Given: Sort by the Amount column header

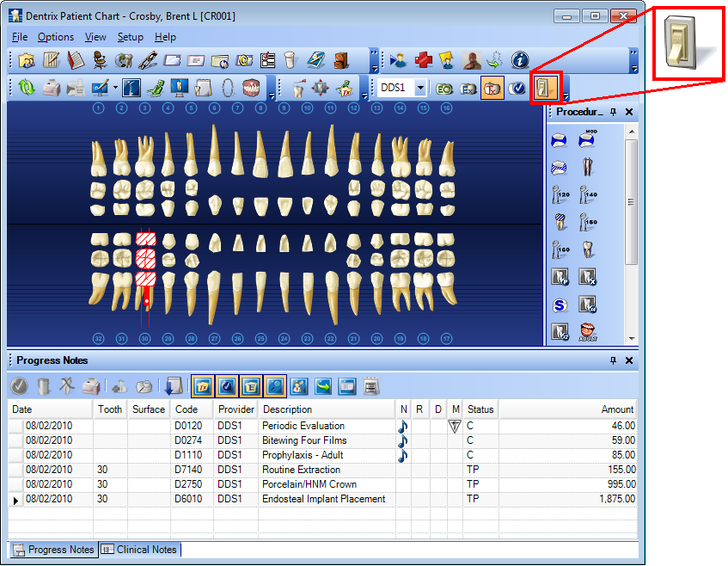Looking at the screenshot, I should tap(567, 409).
